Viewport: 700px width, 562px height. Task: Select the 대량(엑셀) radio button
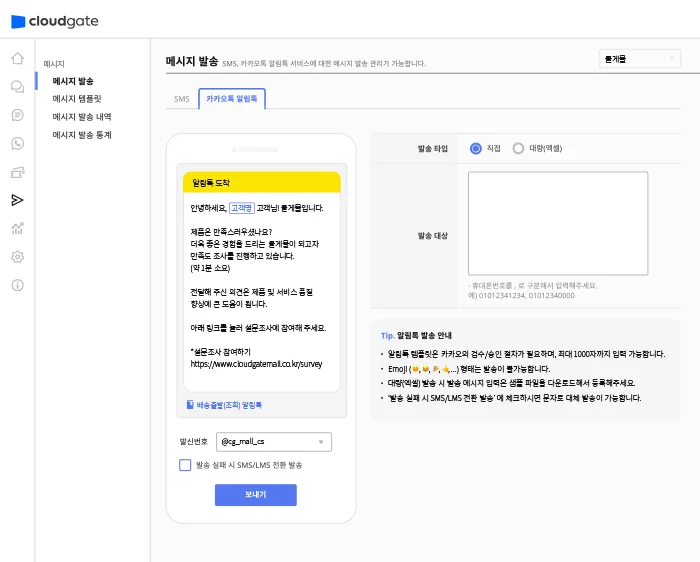pyautogui.click(x=518, y=148)
